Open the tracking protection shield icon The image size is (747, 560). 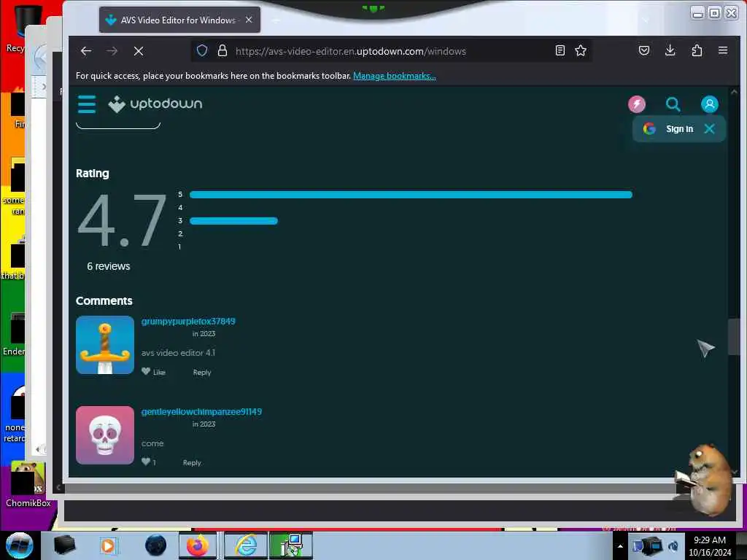(202, 50)
